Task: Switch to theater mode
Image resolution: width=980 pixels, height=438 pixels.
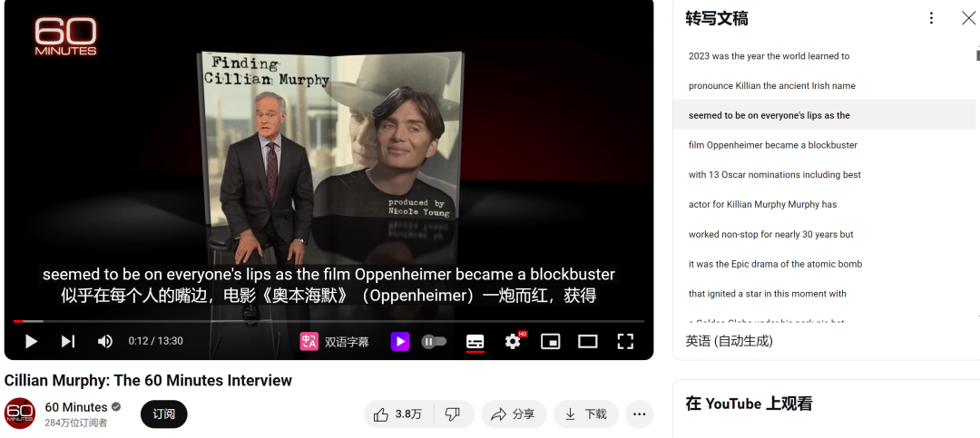Action: tap(587, 341)
